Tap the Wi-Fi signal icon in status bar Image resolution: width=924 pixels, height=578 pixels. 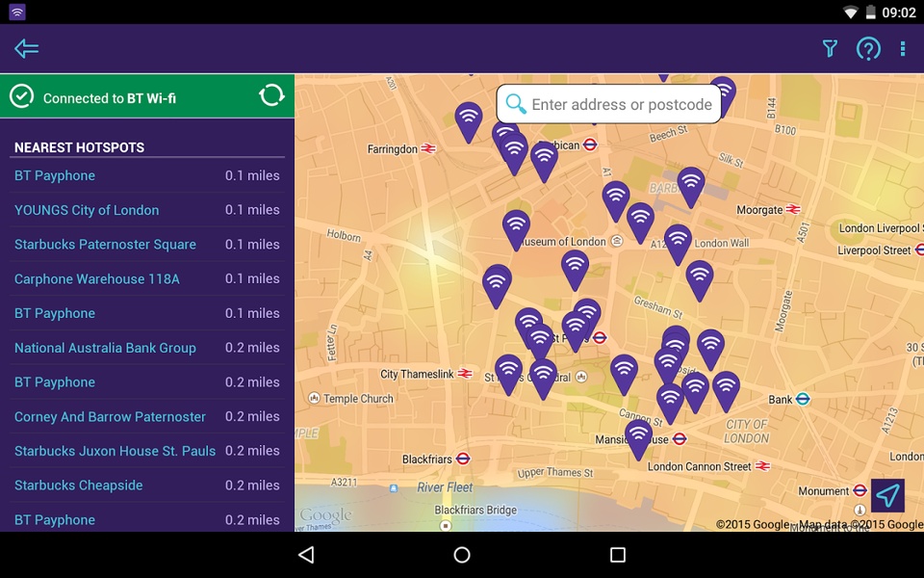click(850, 13)
